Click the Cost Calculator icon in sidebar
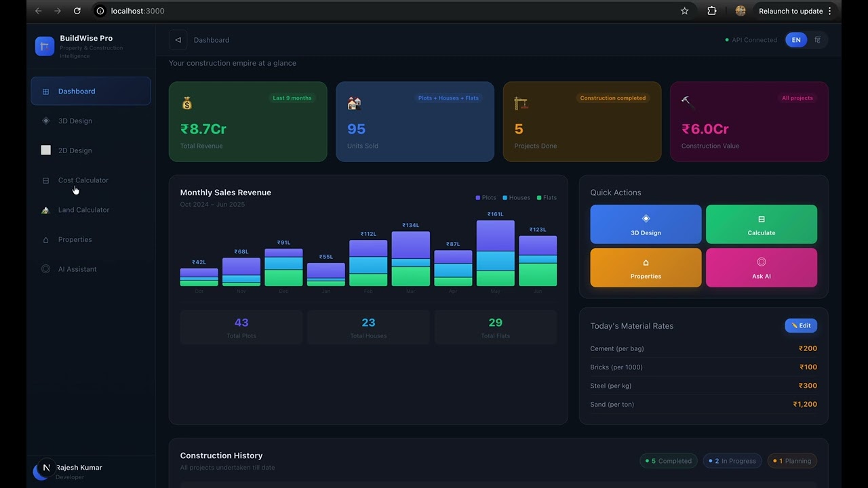Image resolution: width=868 pixels, height=488 pixels. (45, 180)
